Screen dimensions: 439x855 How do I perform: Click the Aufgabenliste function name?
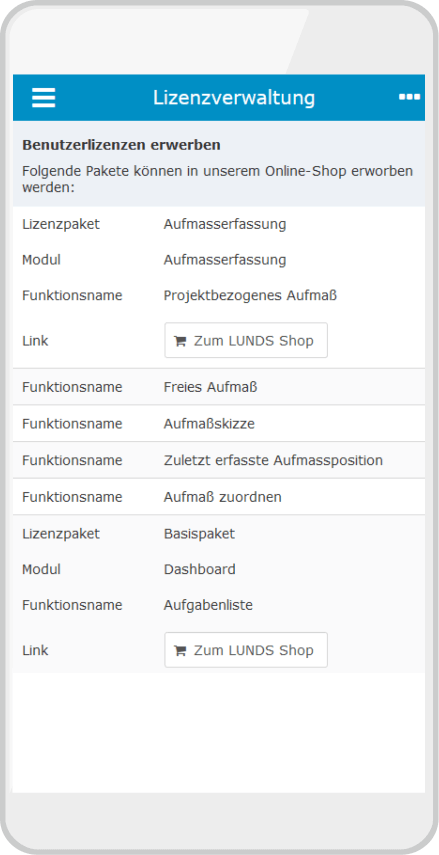(208, 605)
